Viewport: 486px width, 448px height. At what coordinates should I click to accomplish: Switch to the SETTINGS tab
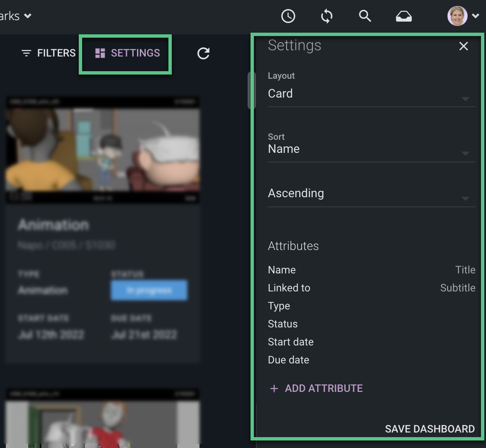134,53
